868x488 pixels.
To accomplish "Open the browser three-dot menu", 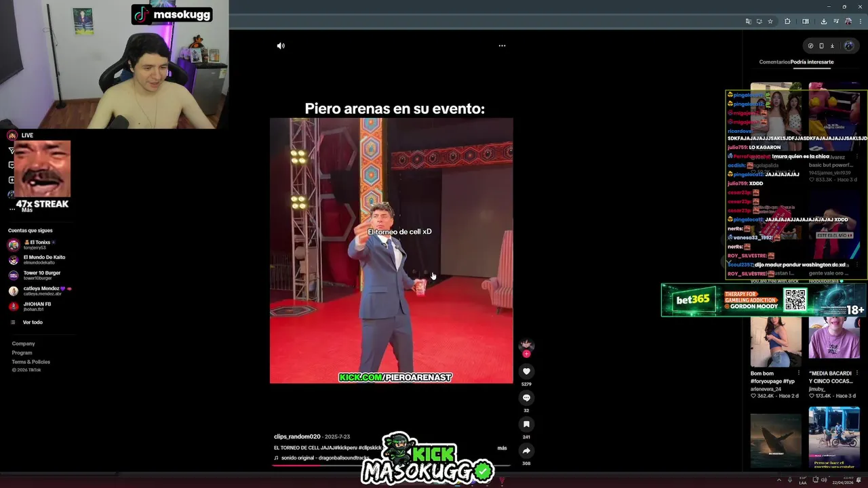I will tap(860, 21).
